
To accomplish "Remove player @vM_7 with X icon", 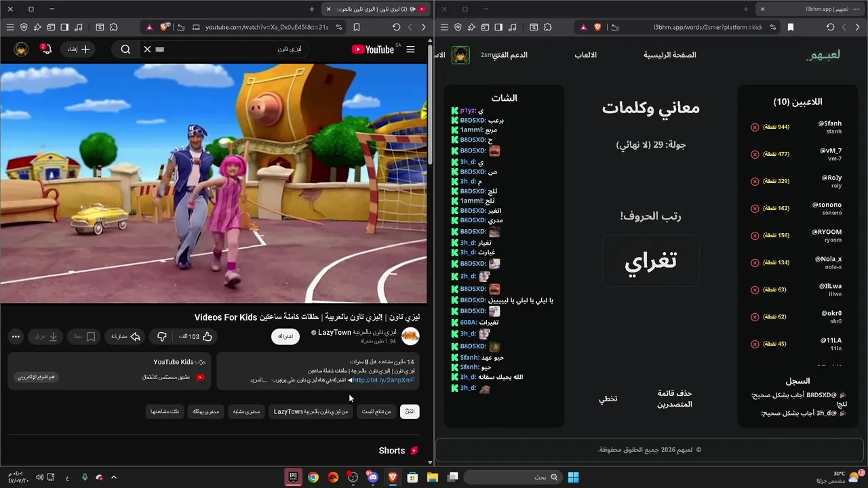I will tap(755, 154).
